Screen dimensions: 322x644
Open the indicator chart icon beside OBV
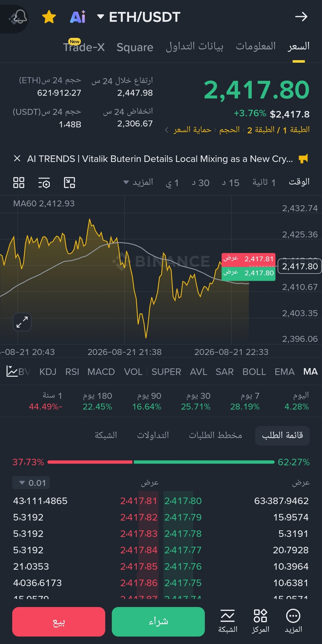(x=12, y=371)
